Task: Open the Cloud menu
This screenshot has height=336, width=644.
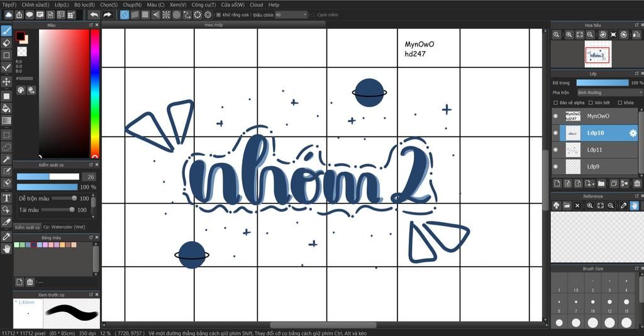Action: tap(257, 4)
